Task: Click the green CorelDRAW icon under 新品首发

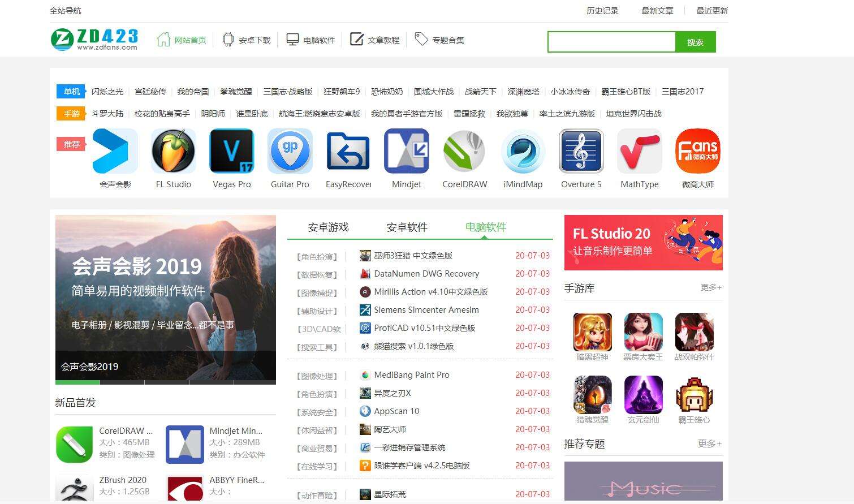Action: tap(74, 445)
